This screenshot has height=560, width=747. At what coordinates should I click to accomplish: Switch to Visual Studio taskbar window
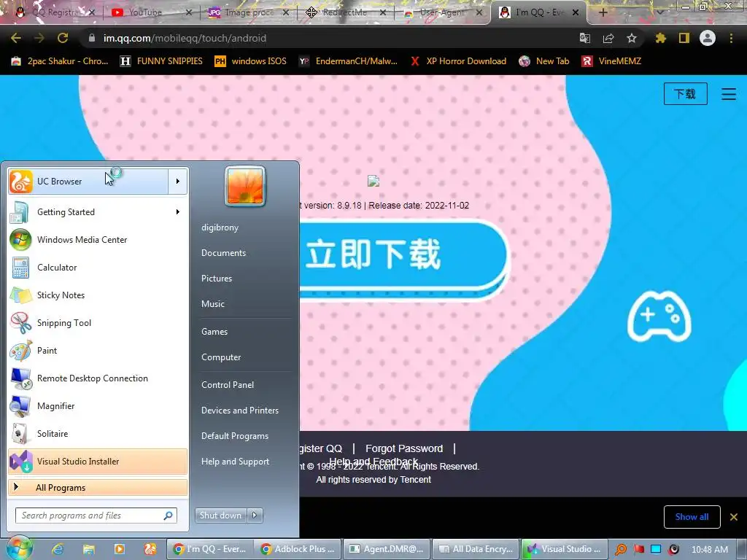tap(565, 549)
